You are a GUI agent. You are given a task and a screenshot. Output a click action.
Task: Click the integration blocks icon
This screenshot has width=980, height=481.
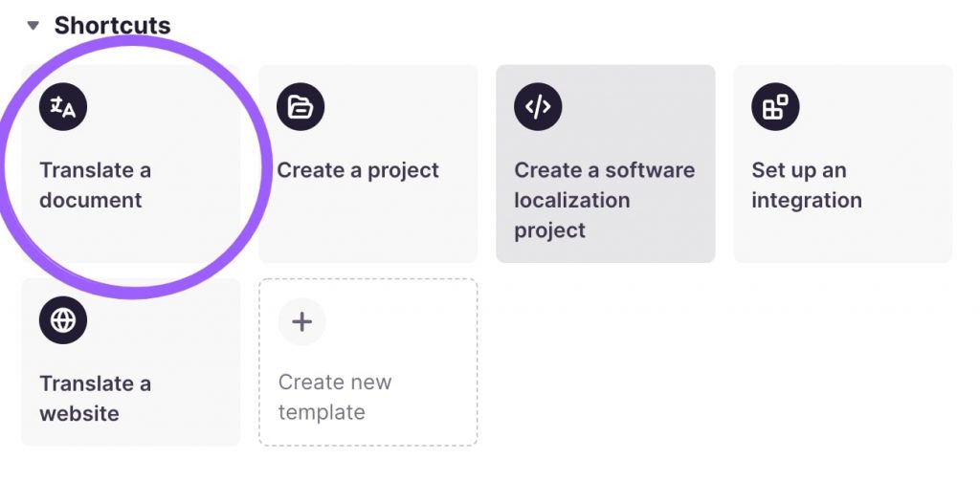click(x=775, y=107)
